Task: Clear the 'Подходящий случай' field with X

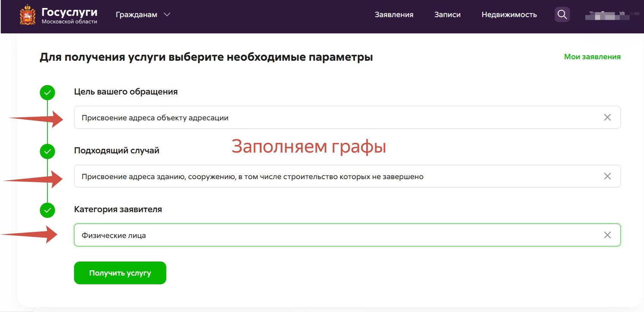Action: 607,176
